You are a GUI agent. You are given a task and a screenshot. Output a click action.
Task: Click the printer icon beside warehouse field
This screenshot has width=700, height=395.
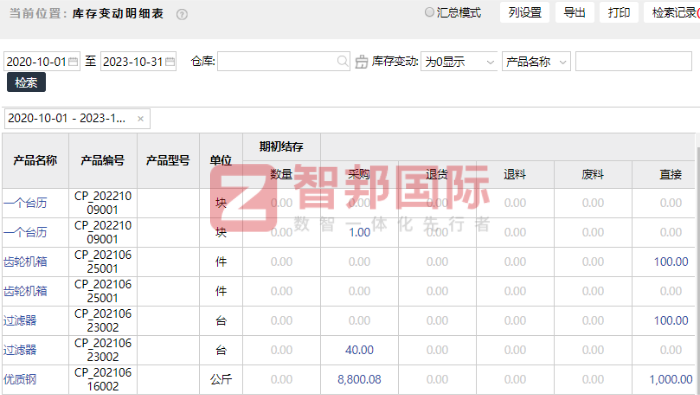click(x=361, y=62)
